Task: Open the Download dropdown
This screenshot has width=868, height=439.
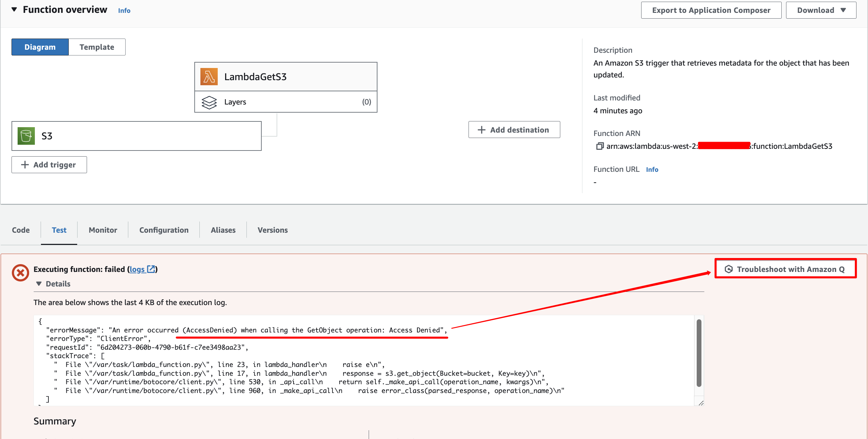Action: click(x=821, y=10)
